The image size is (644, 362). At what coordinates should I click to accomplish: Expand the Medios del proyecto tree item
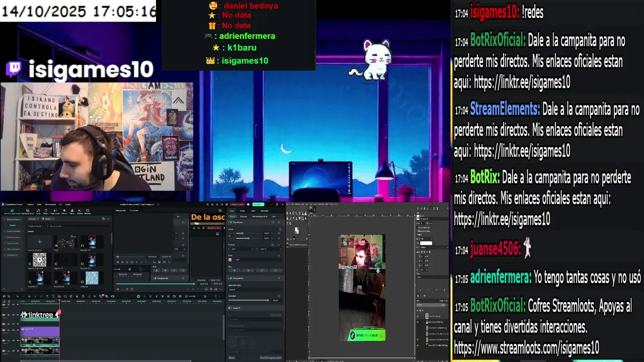tap(13, 219)
